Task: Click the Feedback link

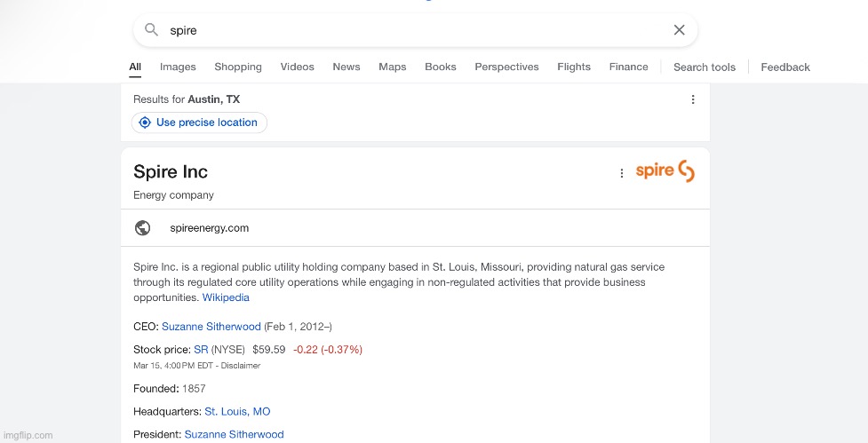Action: 785,67
